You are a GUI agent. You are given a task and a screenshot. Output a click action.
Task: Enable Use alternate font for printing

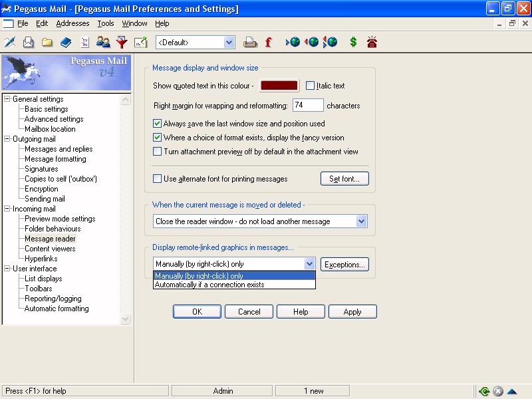coord(157,178)
